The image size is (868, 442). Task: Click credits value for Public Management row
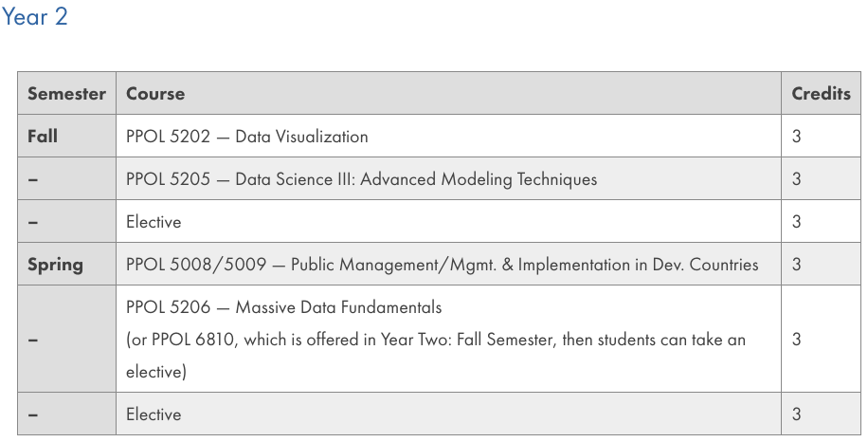tap(796, 265)
